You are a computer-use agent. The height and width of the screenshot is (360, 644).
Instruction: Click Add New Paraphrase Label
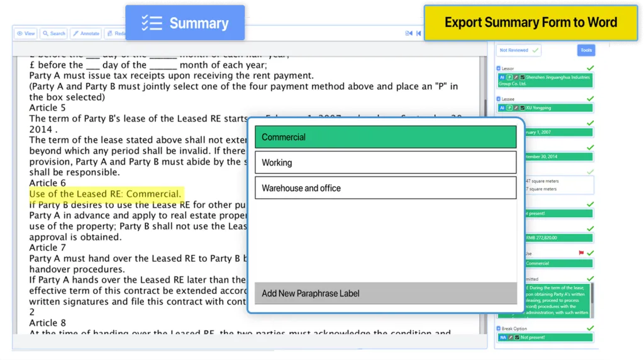tap(386, 293)
